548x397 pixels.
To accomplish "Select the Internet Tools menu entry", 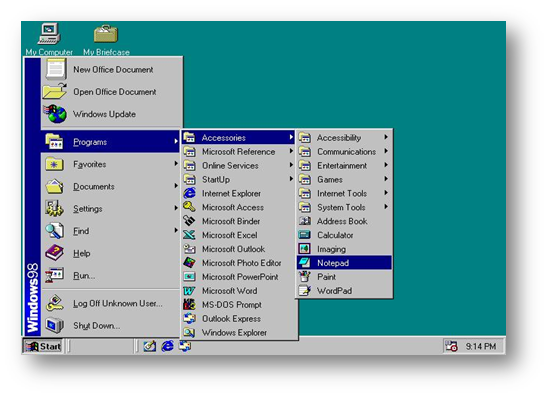I will (x=344, y=193).
